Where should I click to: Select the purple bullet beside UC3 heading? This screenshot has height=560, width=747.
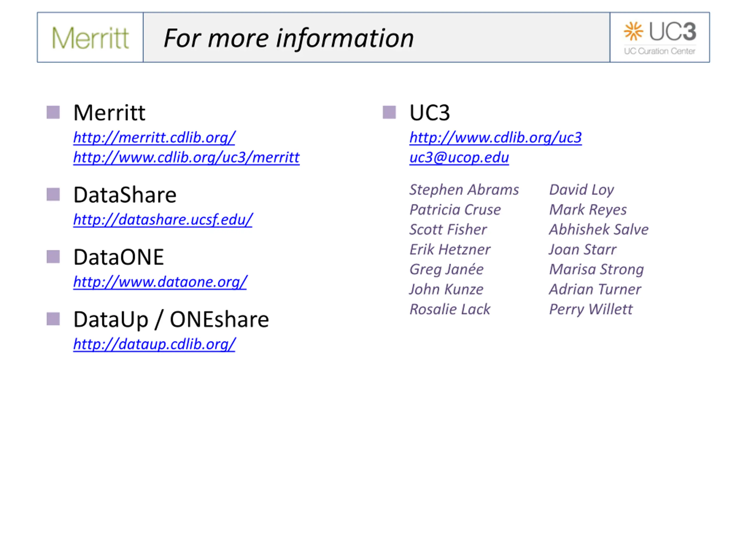point(389,112)
